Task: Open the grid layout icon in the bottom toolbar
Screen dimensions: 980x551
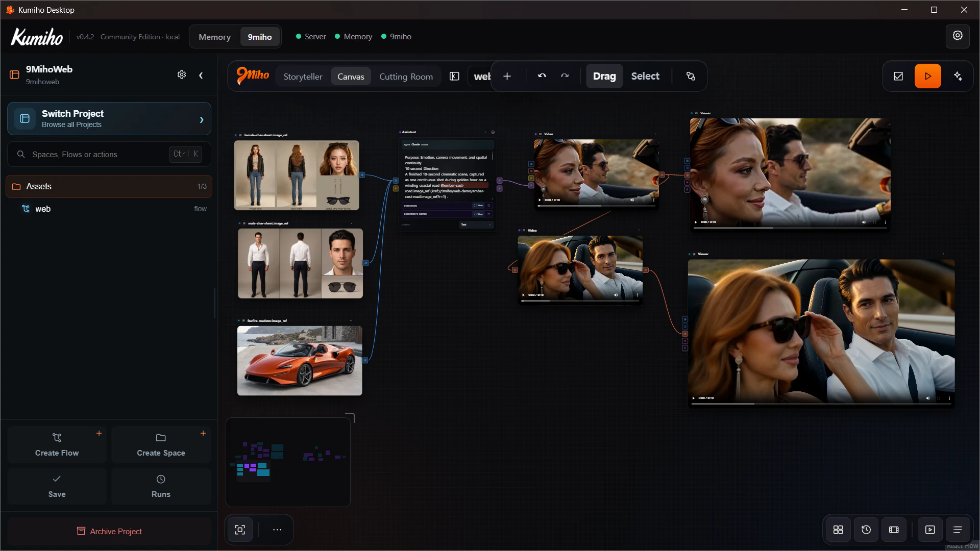Action: click(x=838, y=530)
